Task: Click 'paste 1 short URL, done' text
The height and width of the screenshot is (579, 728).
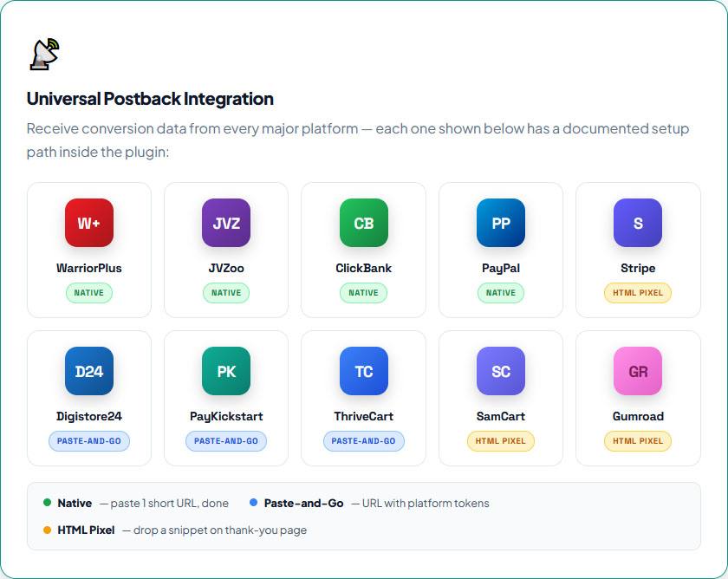Action: tap(170, 504)
